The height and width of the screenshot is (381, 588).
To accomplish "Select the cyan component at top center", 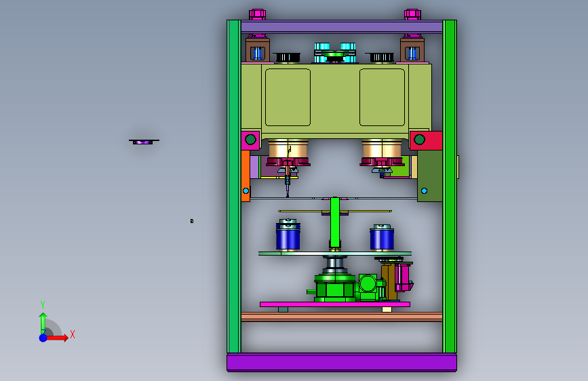I will tap(335, 52).
